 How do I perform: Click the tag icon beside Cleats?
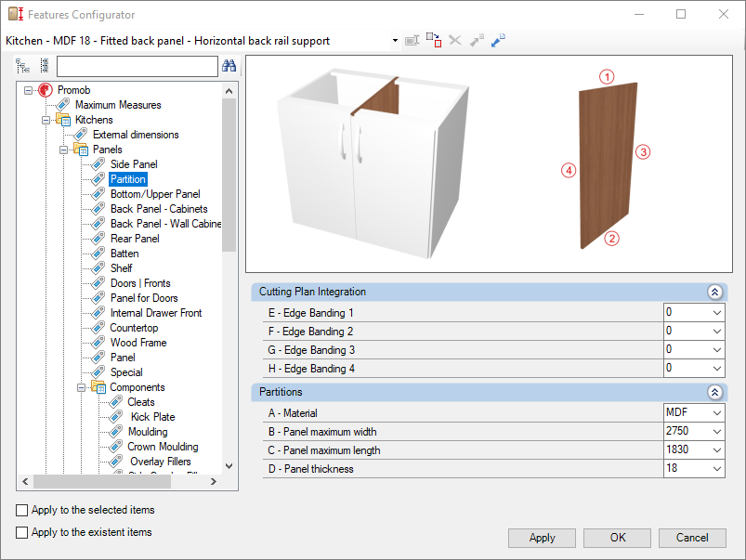click(116, 402)
